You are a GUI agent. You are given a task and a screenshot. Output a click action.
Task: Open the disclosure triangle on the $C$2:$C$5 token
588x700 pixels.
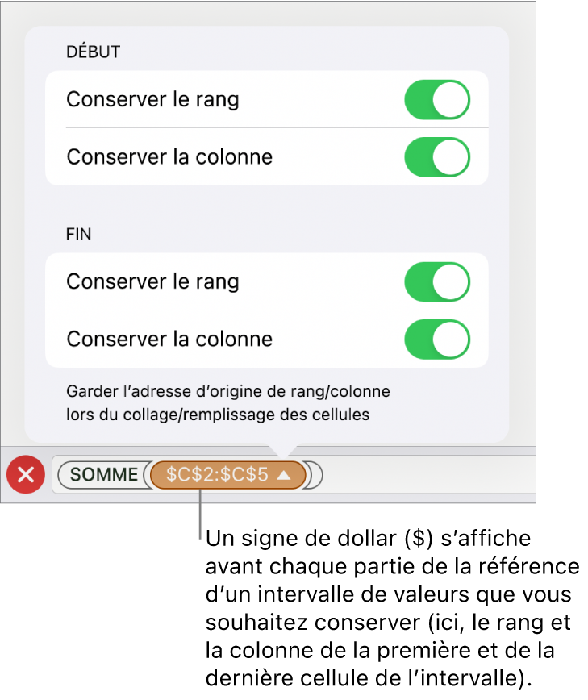tap(283, 475)
